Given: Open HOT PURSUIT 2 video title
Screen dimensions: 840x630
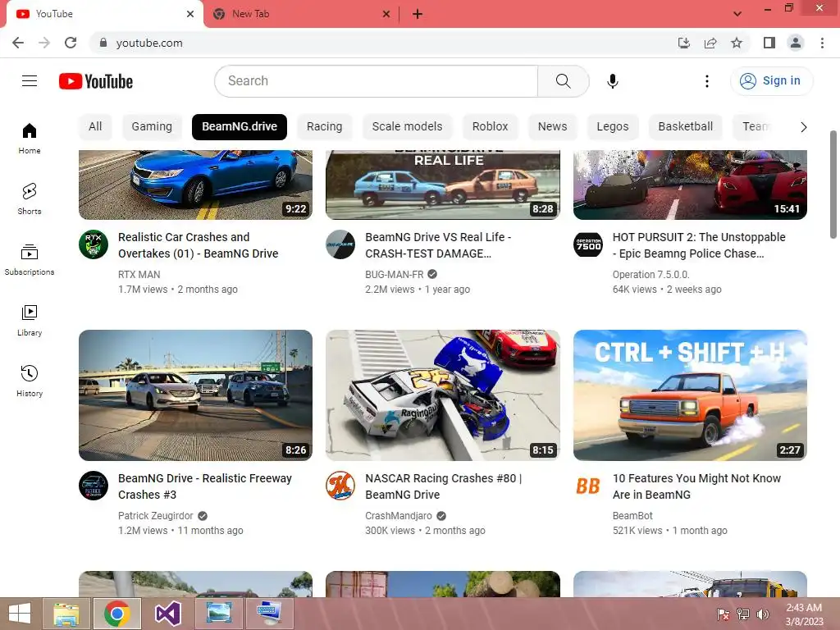Looking at the screenshot, I should pyautogui.click(x=699, y=245).
